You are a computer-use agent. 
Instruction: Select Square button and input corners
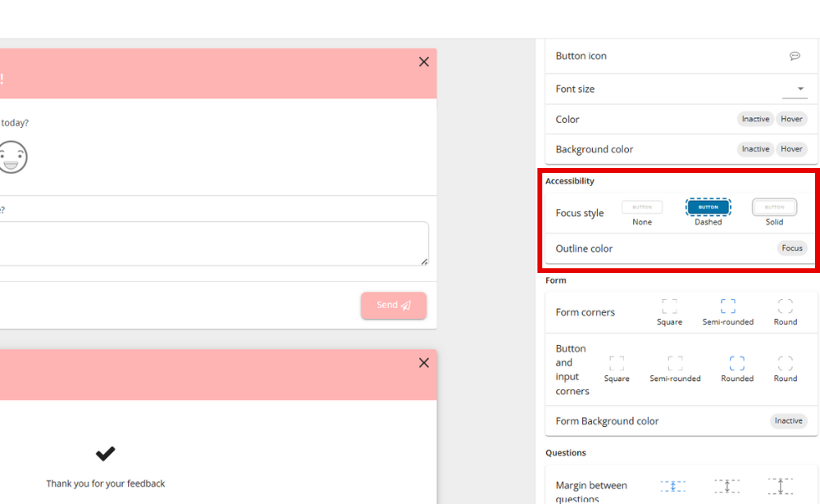[617, 363]
